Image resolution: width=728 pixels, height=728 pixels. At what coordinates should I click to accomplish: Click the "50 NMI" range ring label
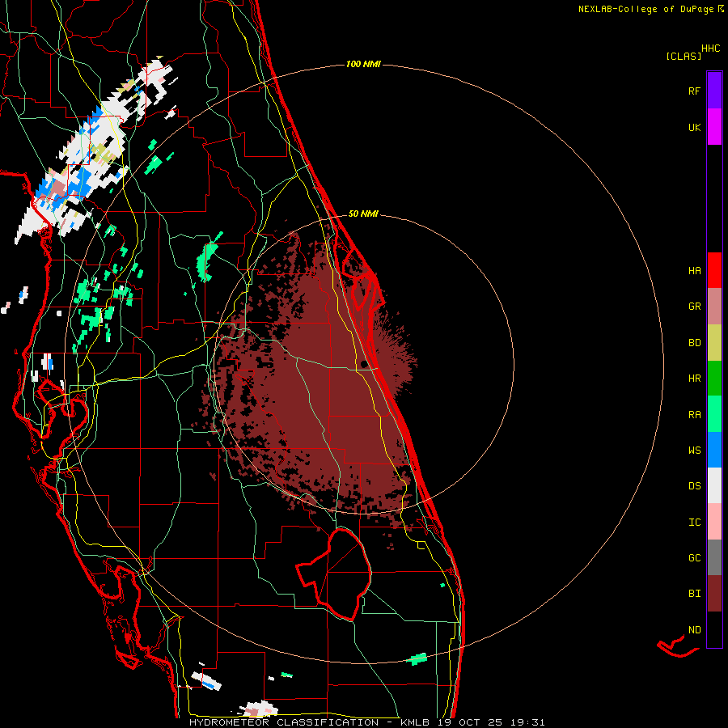point(363,214)
